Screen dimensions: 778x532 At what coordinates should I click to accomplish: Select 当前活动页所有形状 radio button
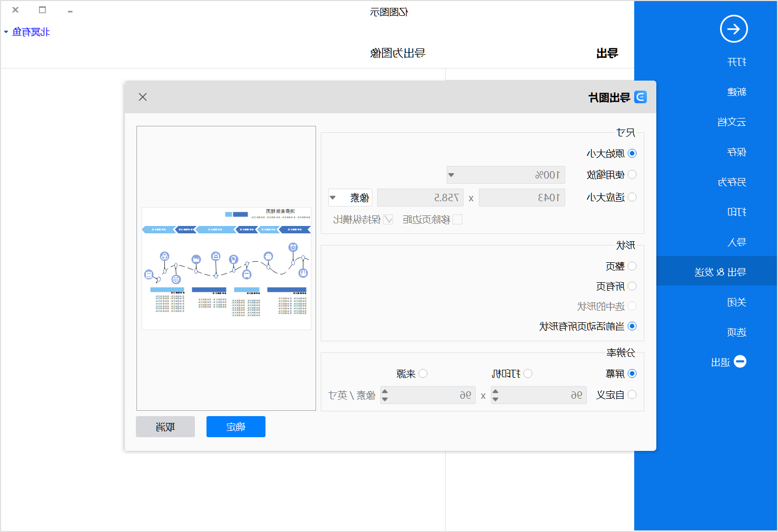632,326
